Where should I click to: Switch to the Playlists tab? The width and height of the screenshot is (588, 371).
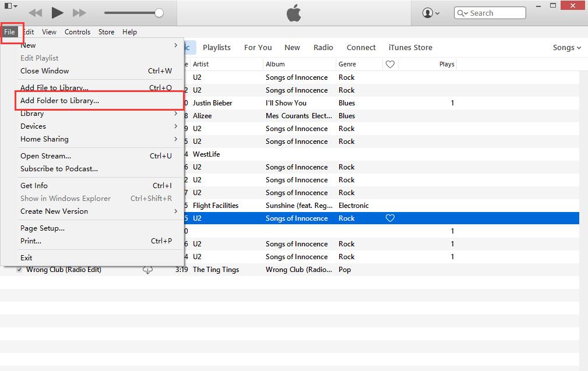point(216,48)
